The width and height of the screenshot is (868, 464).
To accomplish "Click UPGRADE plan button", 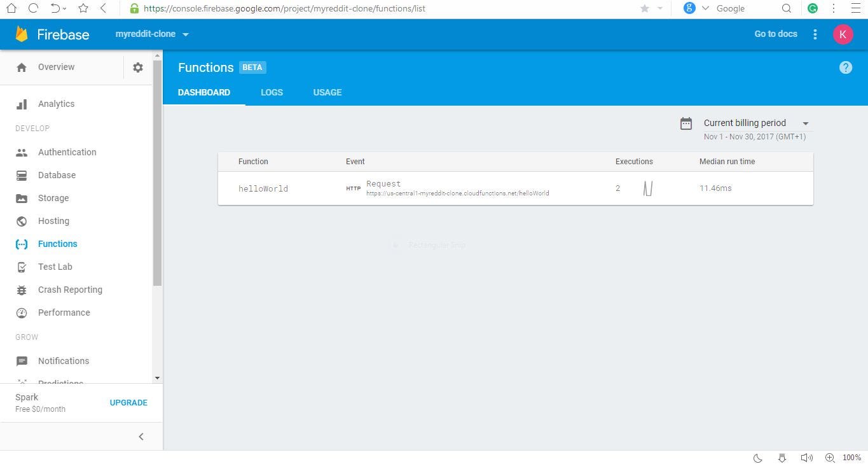I will click(x=128, y=402).
